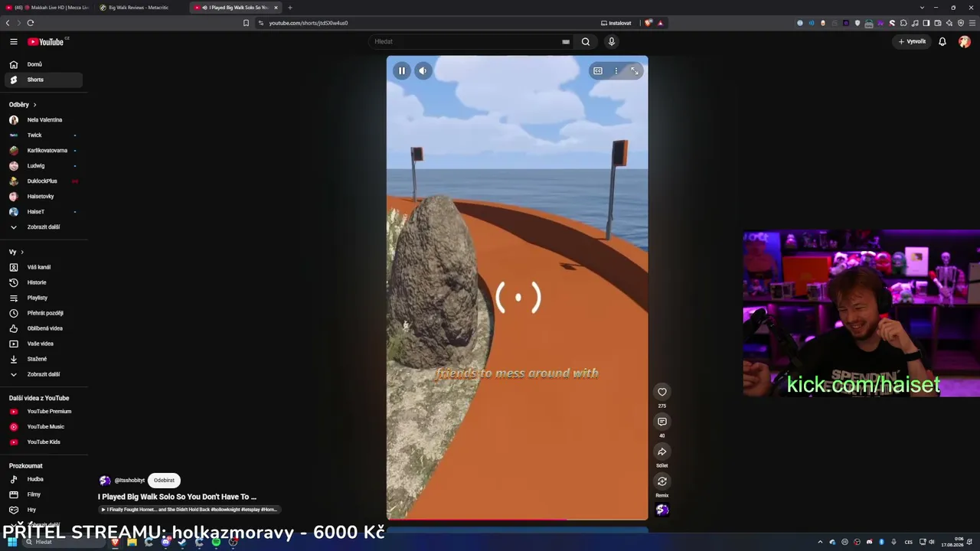980x551 pixels.
Task: Expand the Vy list with Zobrazit další
Action: pos(44,374)
